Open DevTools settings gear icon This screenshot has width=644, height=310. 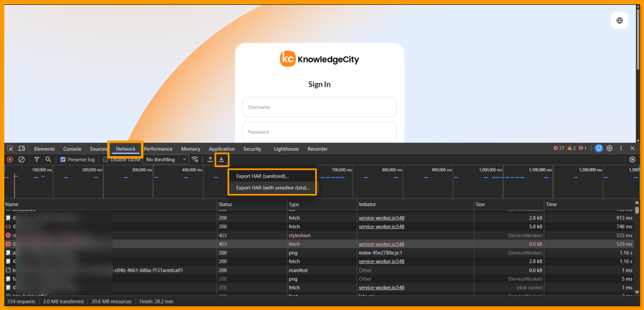610,149
